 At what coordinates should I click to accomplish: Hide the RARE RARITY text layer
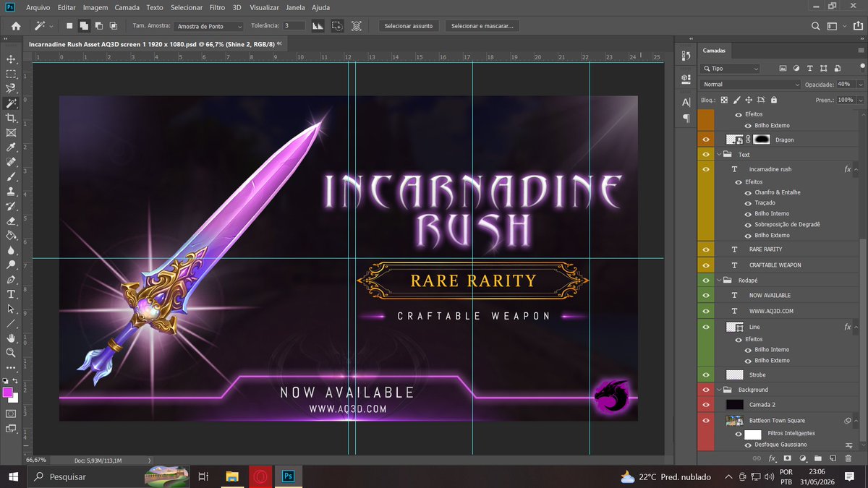click(x=706, y=249)
